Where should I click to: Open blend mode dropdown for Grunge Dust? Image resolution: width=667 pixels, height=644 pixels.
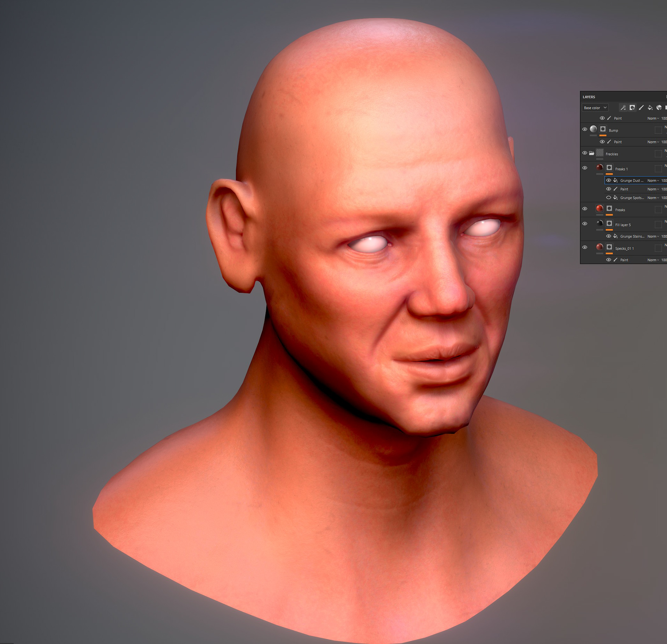[x=653, y=181]
